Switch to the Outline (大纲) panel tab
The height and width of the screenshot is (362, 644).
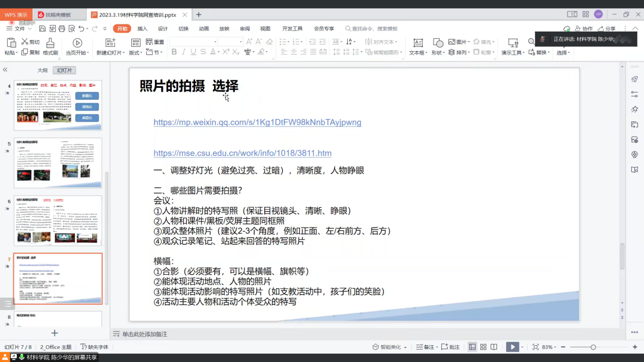pos(42,70)
